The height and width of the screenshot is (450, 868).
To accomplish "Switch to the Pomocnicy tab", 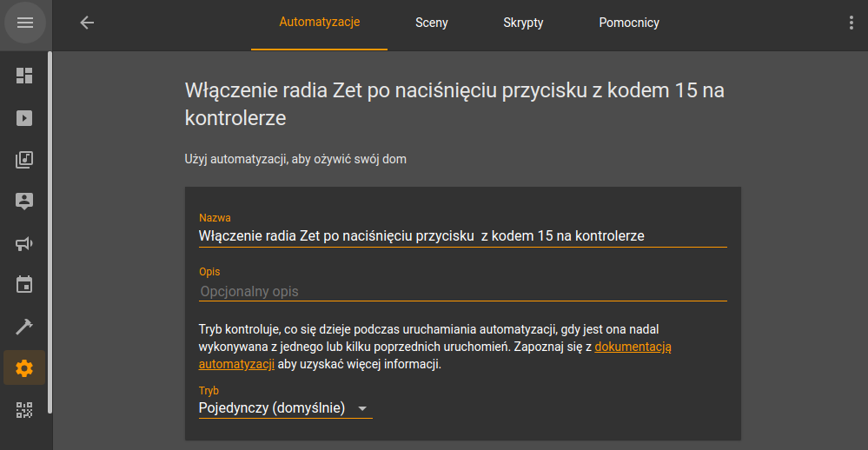I will pyautogui.click(x=629, y=23).
